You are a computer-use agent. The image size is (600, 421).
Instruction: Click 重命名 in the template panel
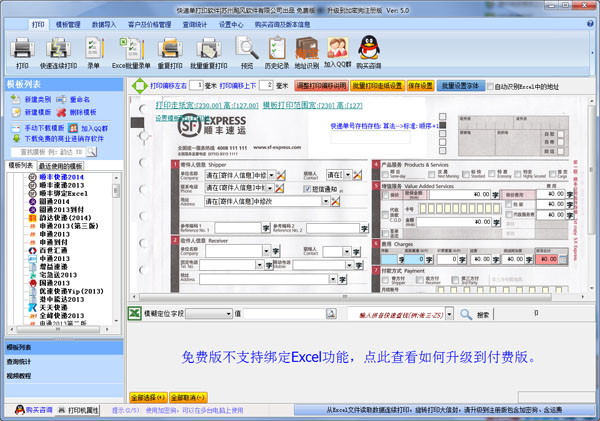pos(73,100)
